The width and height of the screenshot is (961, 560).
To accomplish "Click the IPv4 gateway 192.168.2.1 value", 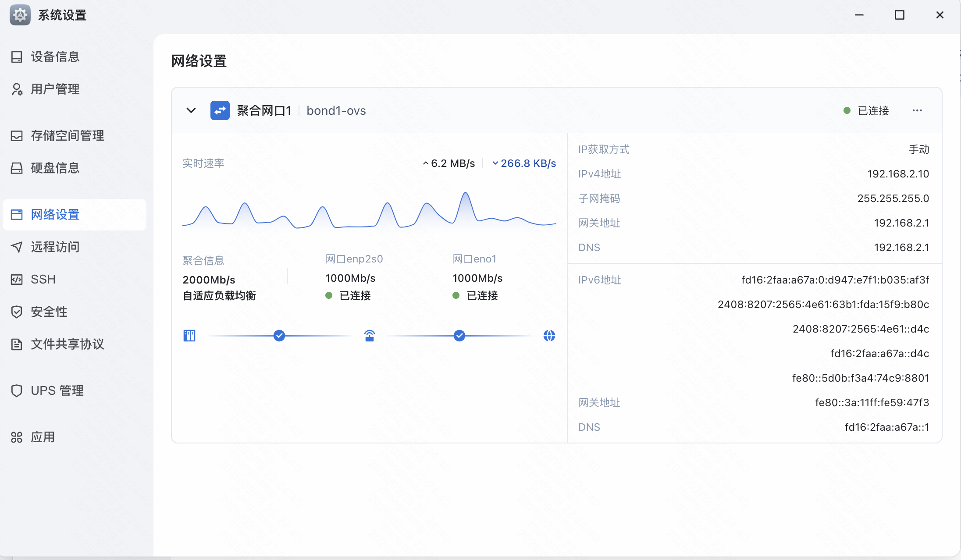I will pyautogui.click(x=902, y=223).
